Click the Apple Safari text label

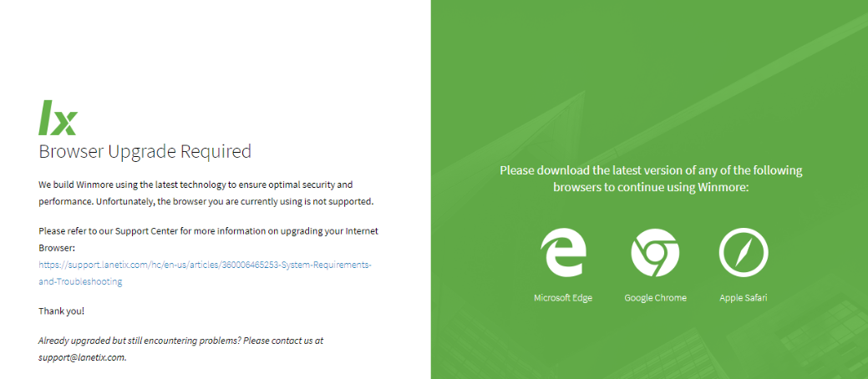[x=744, y=298]
